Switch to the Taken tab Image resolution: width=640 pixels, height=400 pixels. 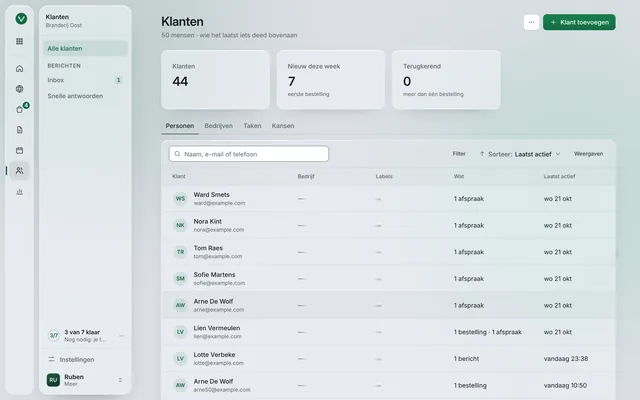coord(252,126)
